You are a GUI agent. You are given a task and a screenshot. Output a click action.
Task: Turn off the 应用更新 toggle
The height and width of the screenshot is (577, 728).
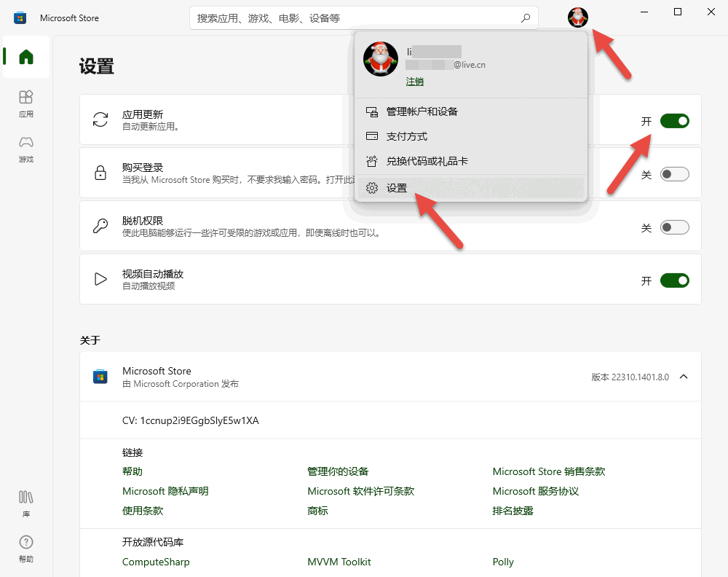[675, 121]
